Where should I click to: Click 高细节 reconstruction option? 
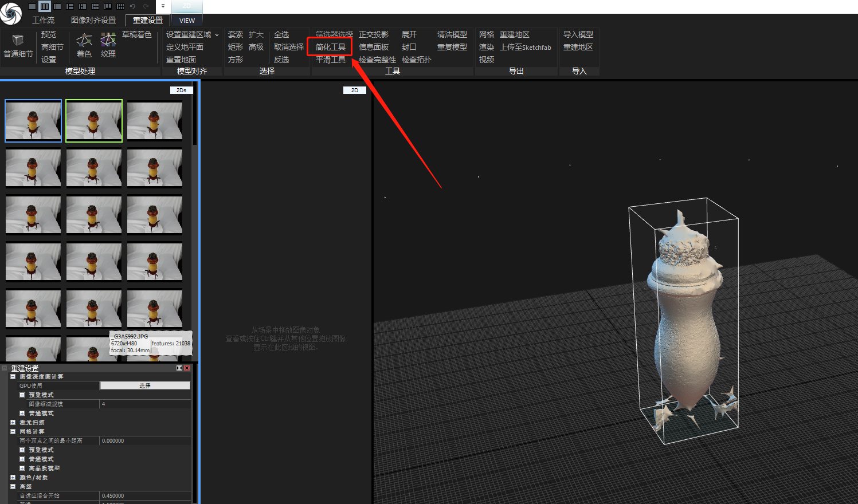point(52,47)
